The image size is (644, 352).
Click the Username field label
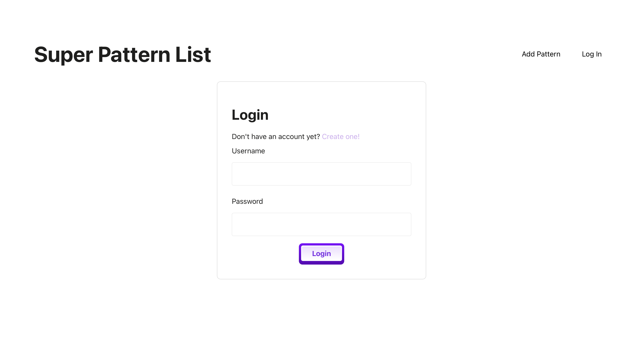click(x=248, y=151)
